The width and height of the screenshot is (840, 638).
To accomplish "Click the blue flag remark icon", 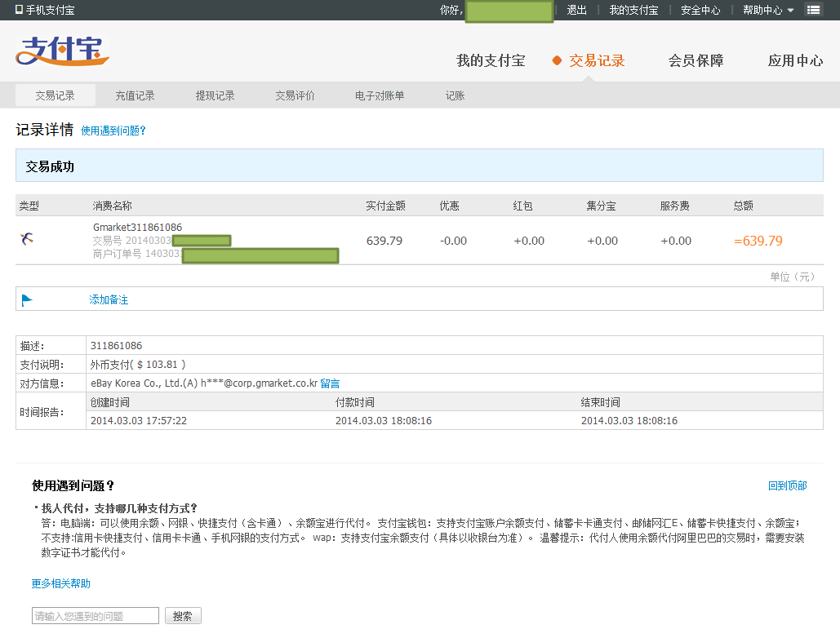I will click(x=27, y=300).
